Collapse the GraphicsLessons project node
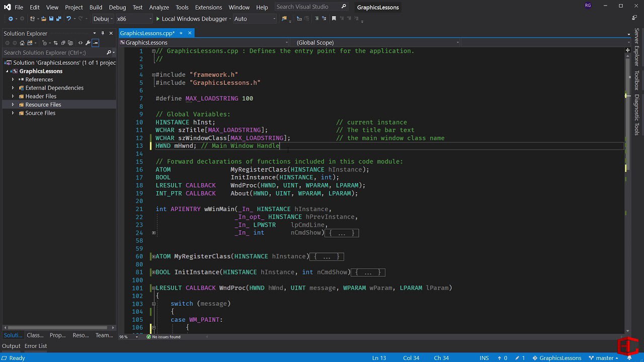Viewport: 644px width, 362px height. [x=7, y=71]
